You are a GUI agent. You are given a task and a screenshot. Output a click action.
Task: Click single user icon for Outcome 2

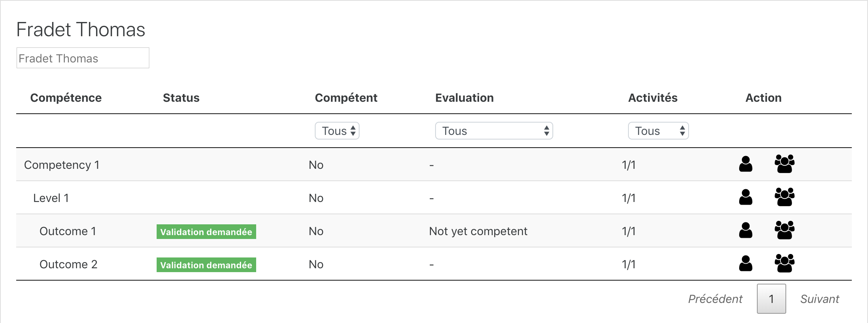(x=745, y=264)
